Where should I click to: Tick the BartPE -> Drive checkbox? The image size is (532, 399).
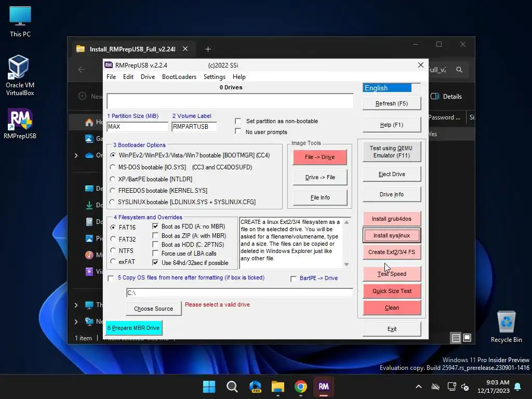[294, 278]
